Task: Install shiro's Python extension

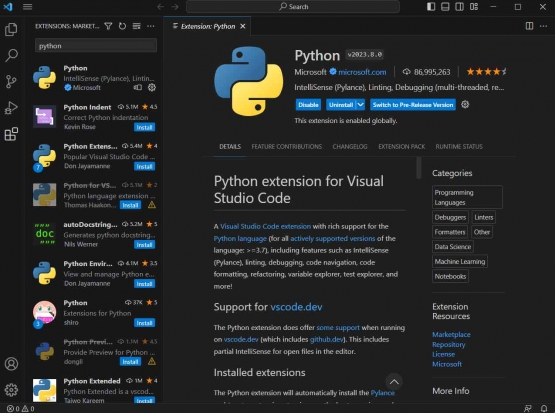Action: [x=144, y=323]
